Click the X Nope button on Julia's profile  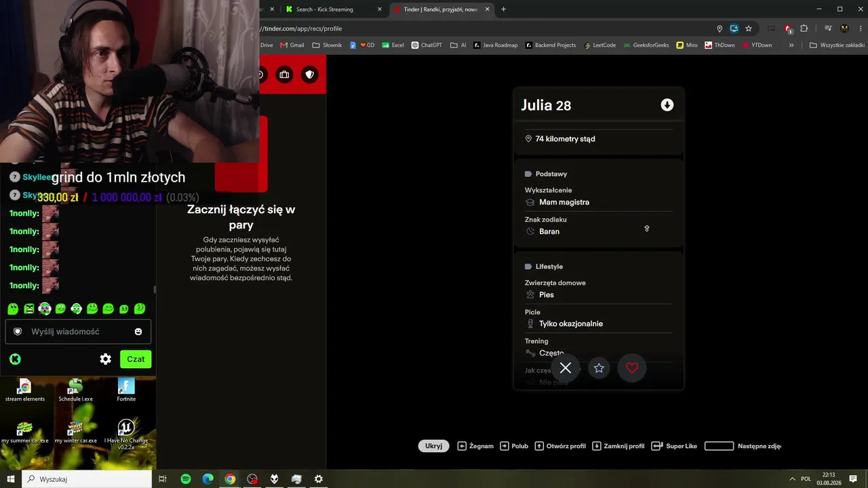coord(566,368)
